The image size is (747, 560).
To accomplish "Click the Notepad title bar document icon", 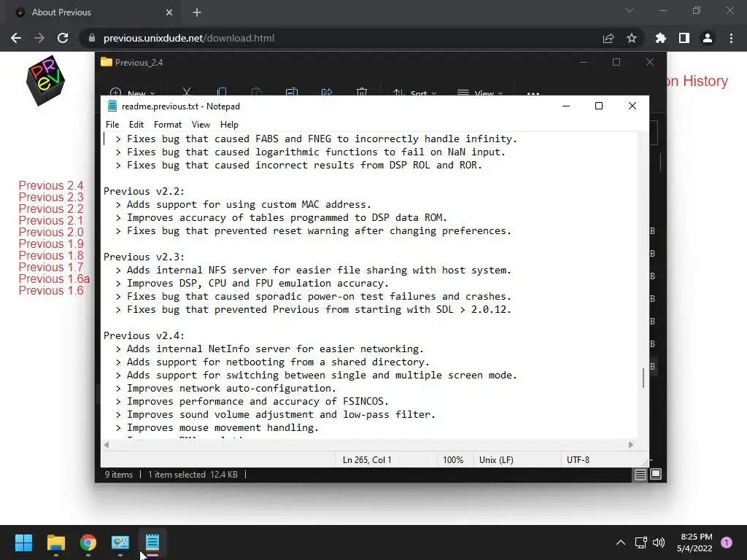I will click(x=112, y=106).
